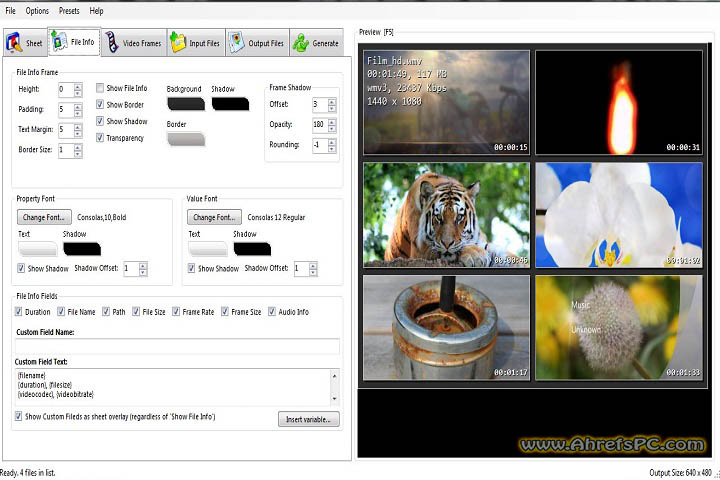This screenshot has width=720, height=480.
Task: Click the Video Frames filmstrip icon
Action: tap(112, 42)
